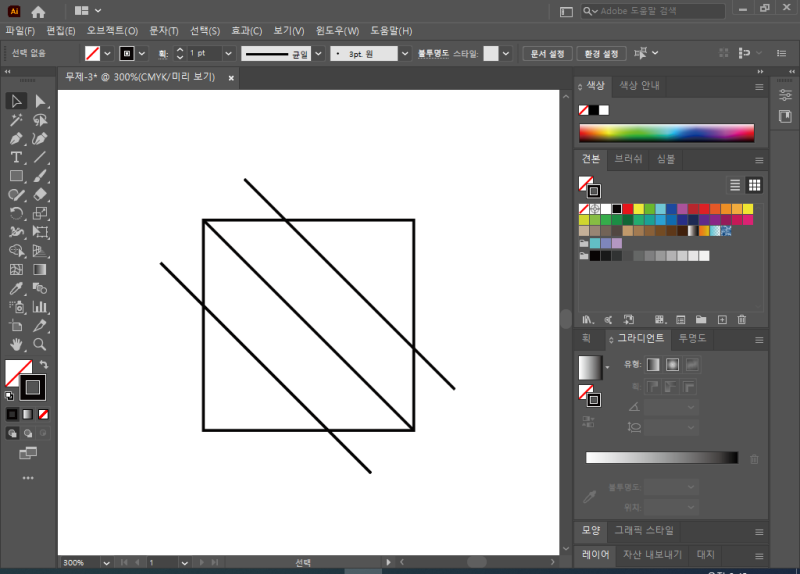Swap fill and stroke colors
The width and height of the screenshot is (800, 574).
point(44,364)
